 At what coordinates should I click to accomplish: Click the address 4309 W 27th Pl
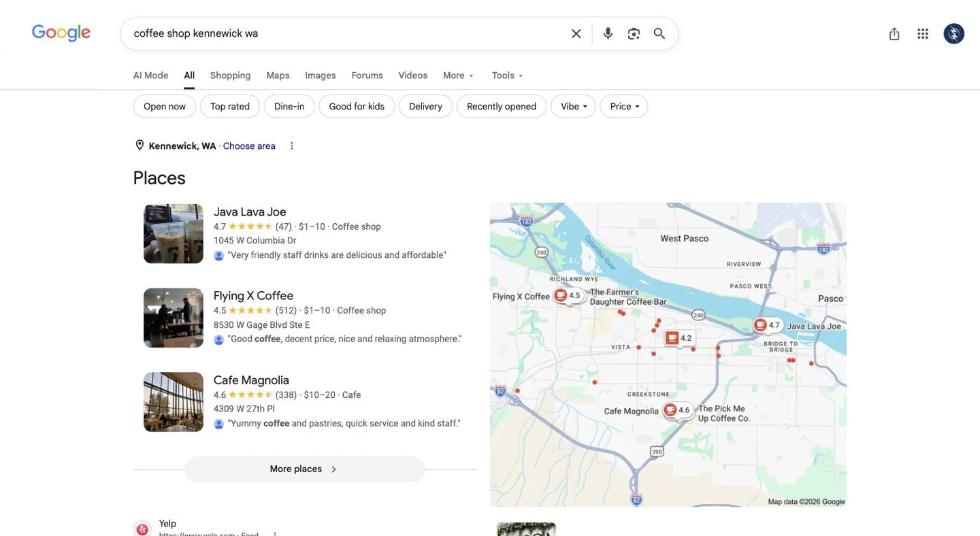click(x=244, y=409)
